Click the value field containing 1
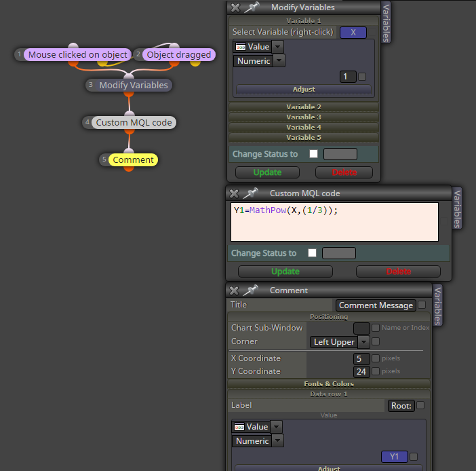 348,77
